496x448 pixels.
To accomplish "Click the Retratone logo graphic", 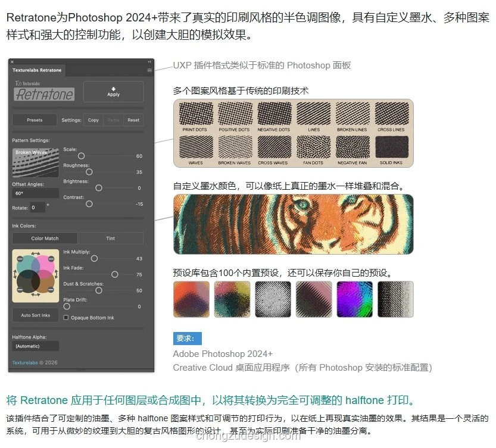I will coord(44,94).
